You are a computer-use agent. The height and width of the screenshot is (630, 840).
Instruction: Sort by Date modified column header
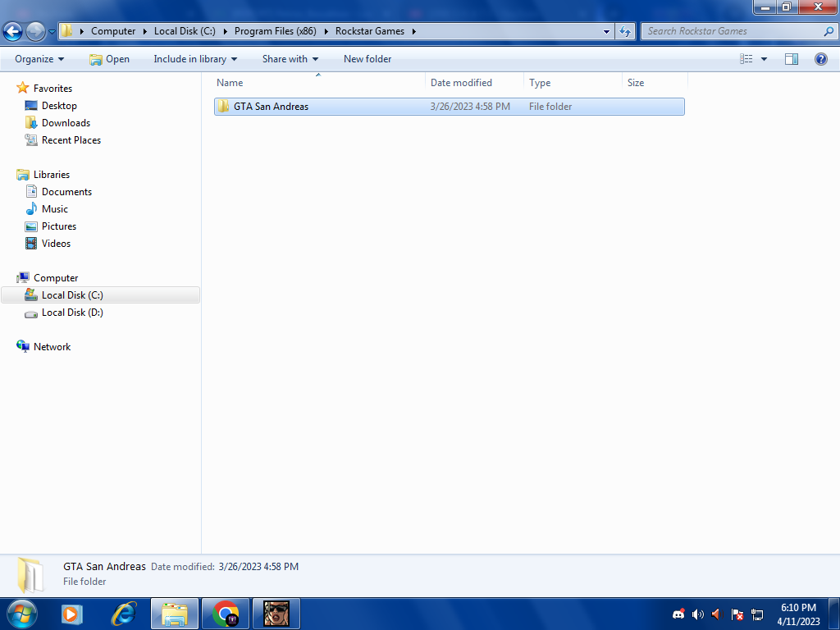click(x=474, y=83)
